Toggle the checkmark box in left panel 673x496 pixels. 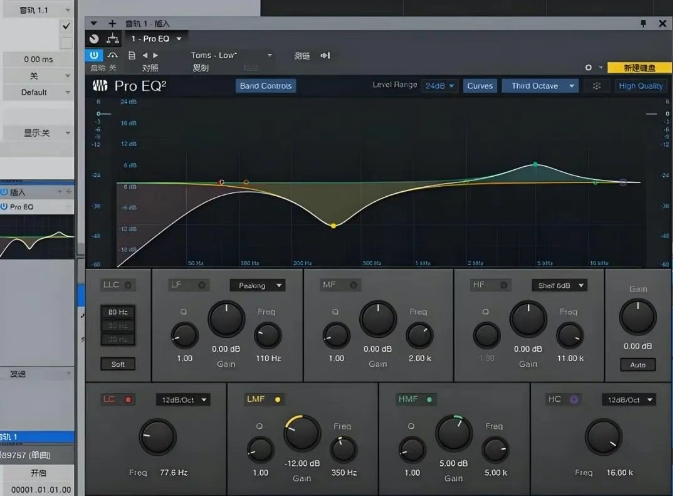66,26
